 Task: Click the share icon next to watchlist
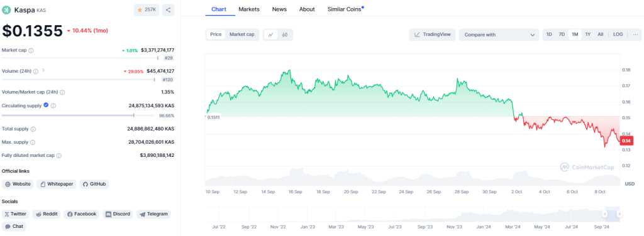tap(168, 10)
